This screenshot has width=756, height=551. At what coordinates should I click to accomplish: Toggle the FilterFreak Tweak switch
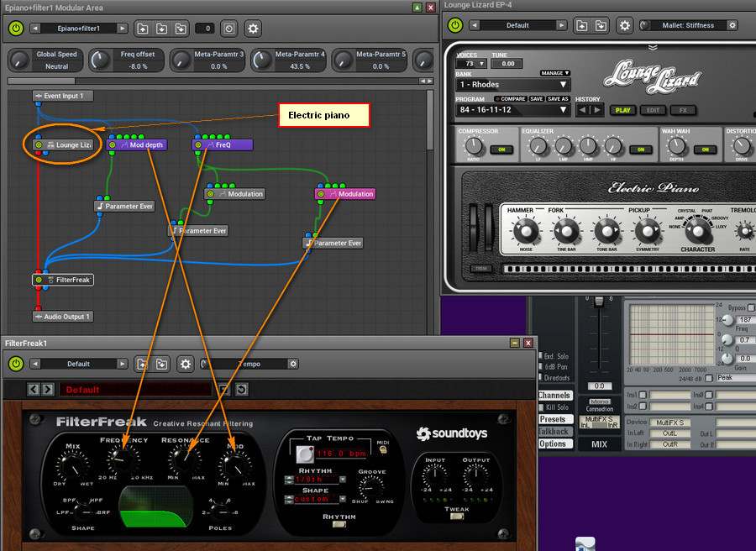coord(457,517)
